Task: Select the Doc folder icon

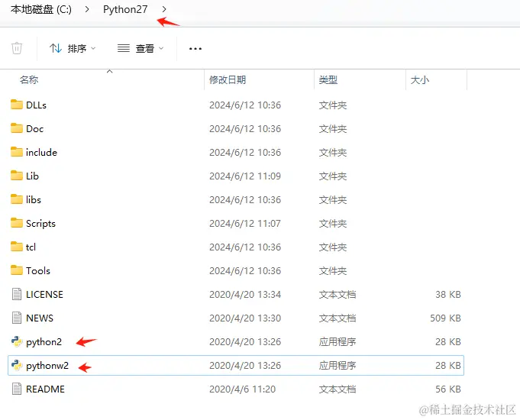Action: tap(17, 128)
